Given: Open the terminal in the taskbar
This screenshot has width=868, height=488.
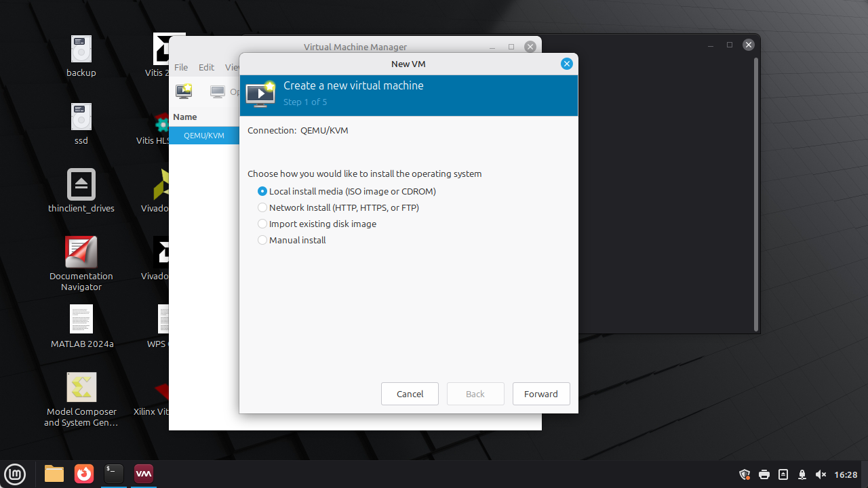Looking at the screenshot, I should coord(114,473).
